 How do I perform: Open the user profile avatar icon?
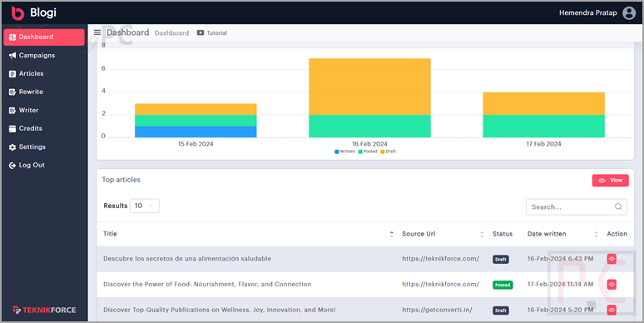point(629,13)
